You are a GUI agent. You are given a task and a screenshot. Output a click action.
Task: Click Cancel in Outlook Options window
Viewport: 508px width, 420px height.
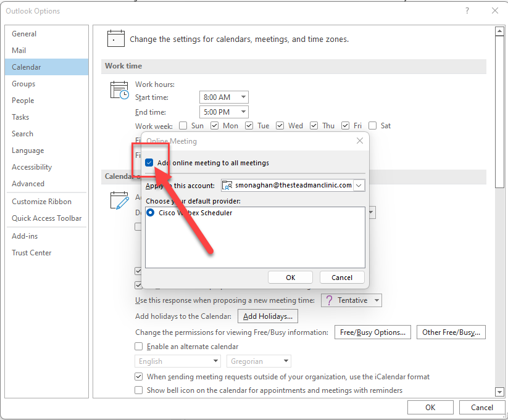pyautogui.click(x=481, y=408)
